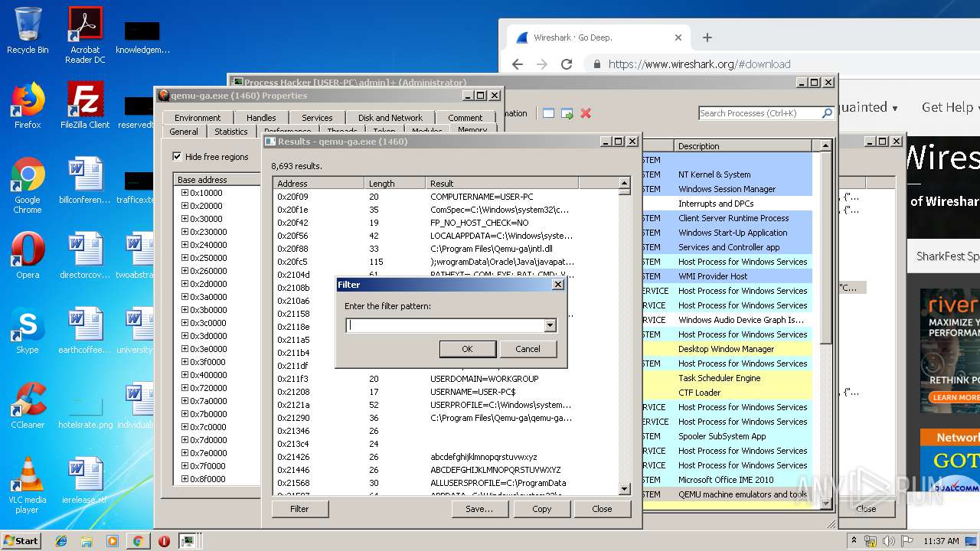The height and width of the screenshot is (551, 980).
Task: Expand the 0x400000 memory region
Action: [x=185, y=375]
